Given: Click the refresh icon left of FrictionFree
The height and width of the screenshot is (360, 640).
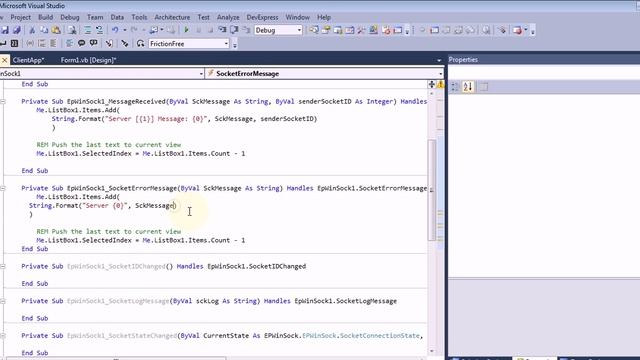Looking at the screenshot, I should point(140,44).
